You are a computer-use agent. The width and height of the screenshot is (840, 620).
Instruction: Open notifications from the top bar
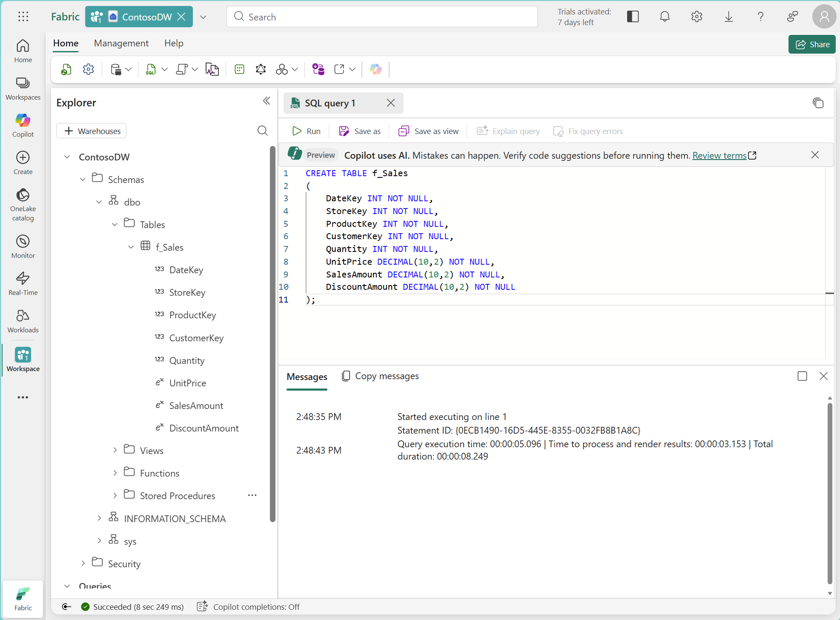[665, 17]
